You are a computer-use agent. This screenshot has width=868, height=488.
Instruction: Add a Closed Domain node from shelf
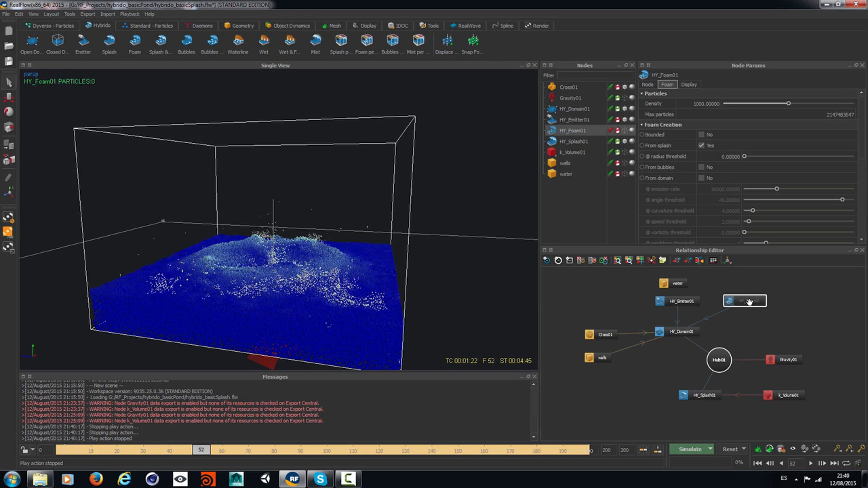click(58, 44)
